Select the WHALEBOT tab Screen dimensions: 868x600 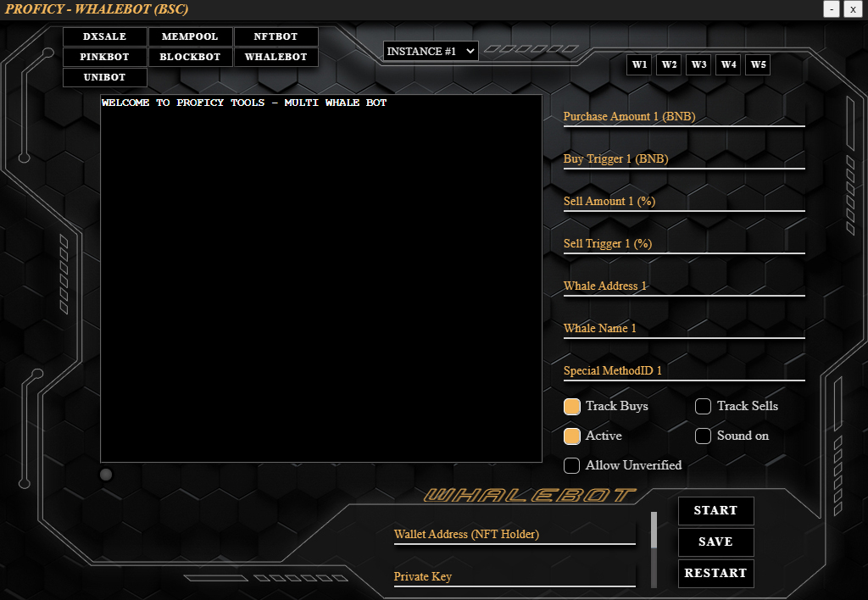[275, 57]
